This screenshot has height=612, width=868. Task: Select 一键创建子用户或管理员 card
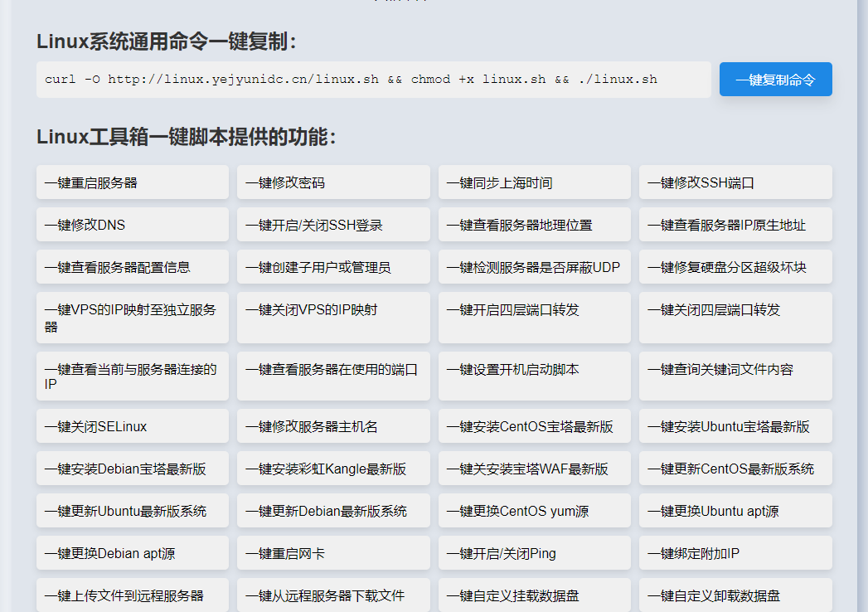click(x=333, y=267)
